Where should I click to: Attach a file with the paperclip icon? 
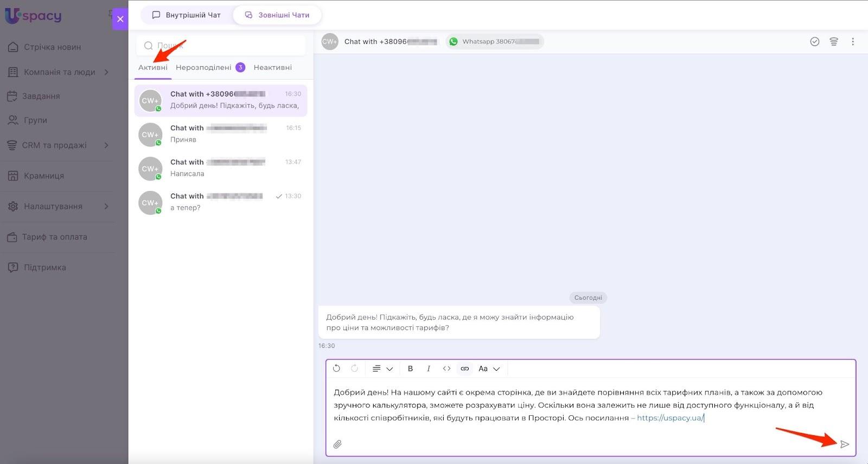tap(337, 444)
